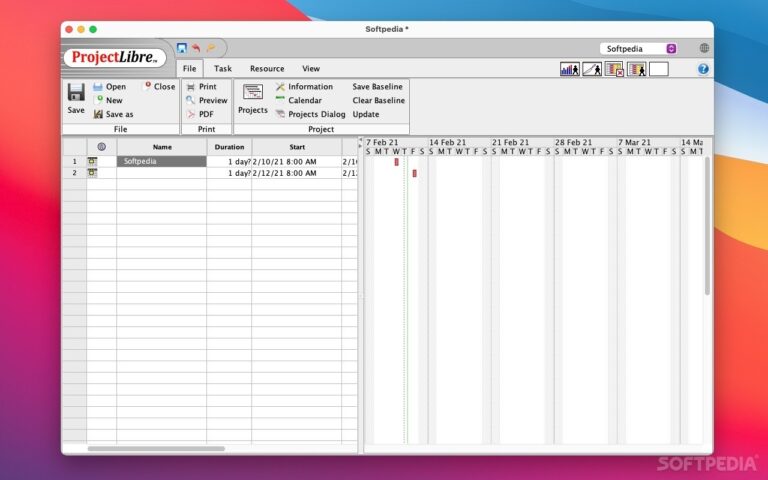Viewport: 768px width, 480px height.
Task: Click Clear Baseline
Action: [x=379, y=100]
